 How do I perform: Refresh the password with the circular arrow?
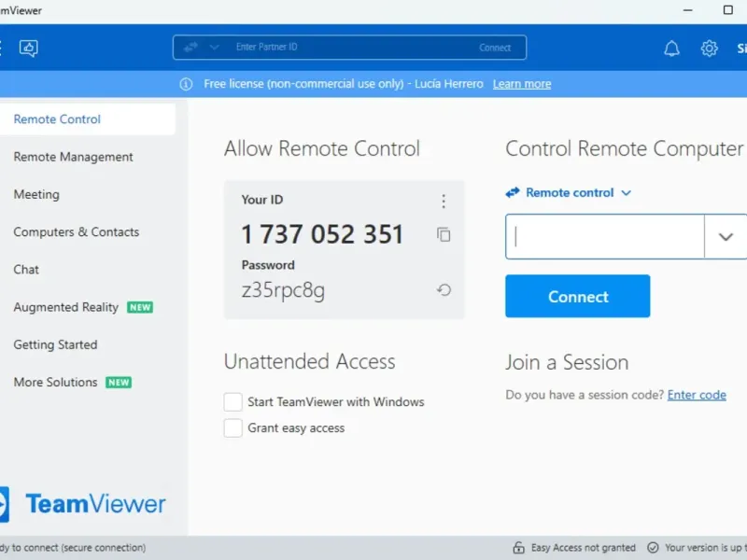click(444, 289)
